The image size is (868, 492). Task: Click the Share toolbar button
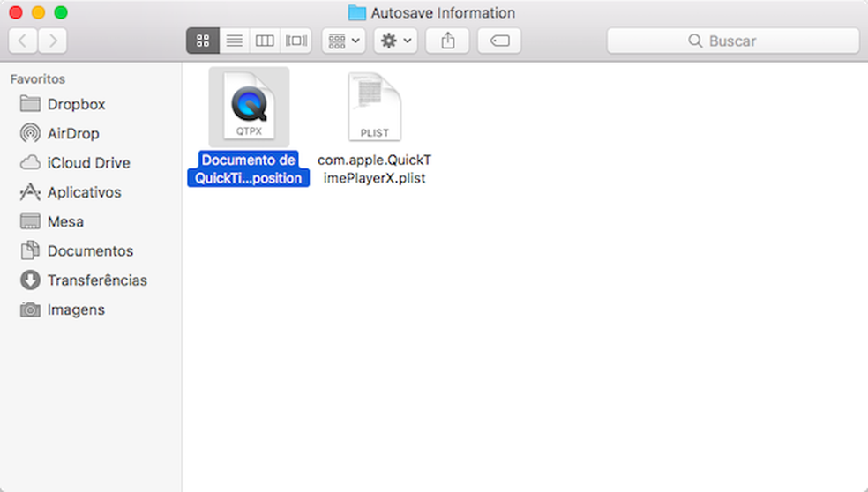click(x=447, y=41)
